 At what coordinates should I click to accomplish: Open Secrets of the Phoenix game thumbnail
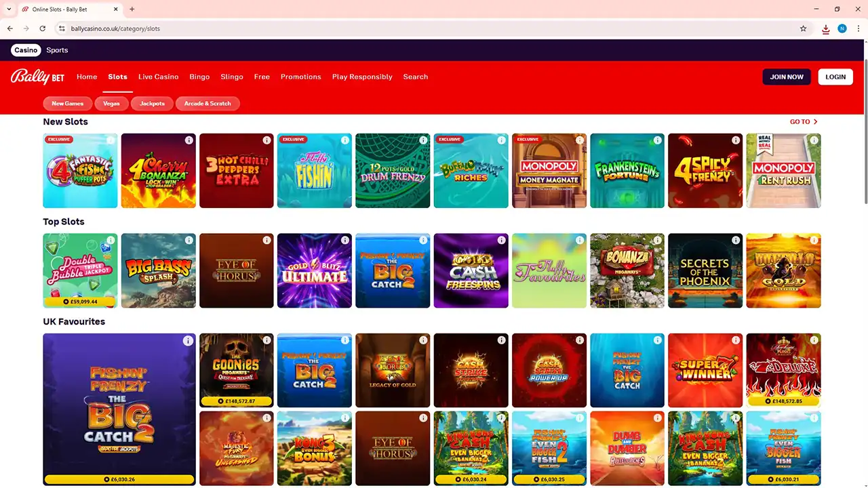(x=705, y=270)
